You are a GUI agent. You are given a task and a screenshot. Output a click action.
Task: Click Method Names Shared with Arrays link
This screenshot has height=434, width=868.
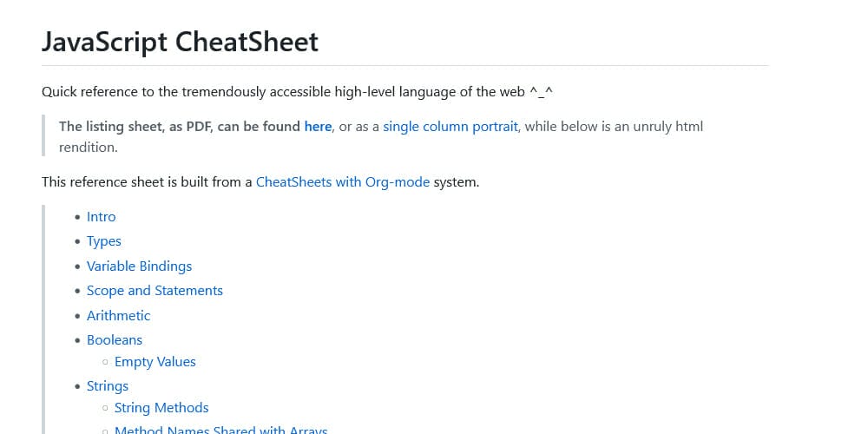(x=220, y=431)
